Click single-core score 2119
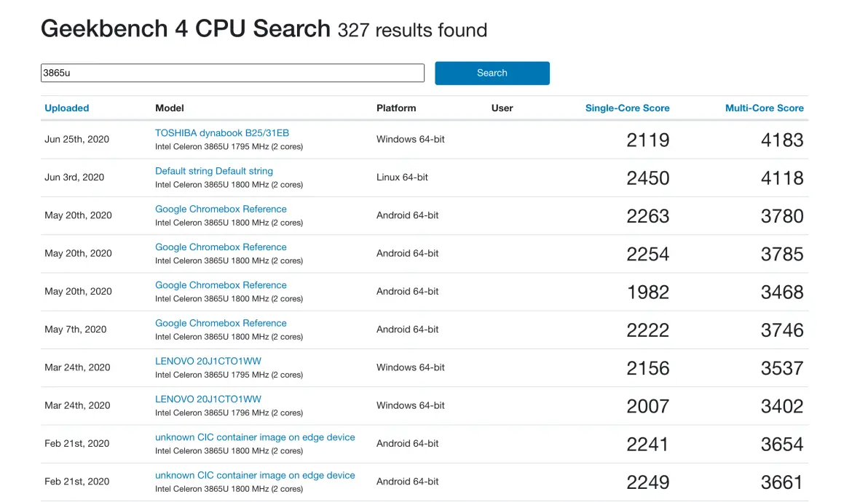 tap(647, 140)
